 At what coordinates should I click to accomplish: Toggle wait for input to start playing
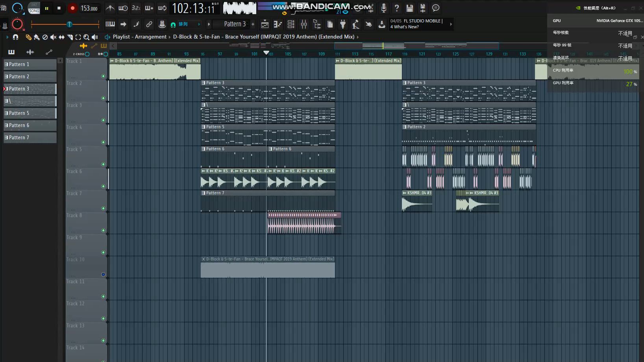tap(123, 8)
